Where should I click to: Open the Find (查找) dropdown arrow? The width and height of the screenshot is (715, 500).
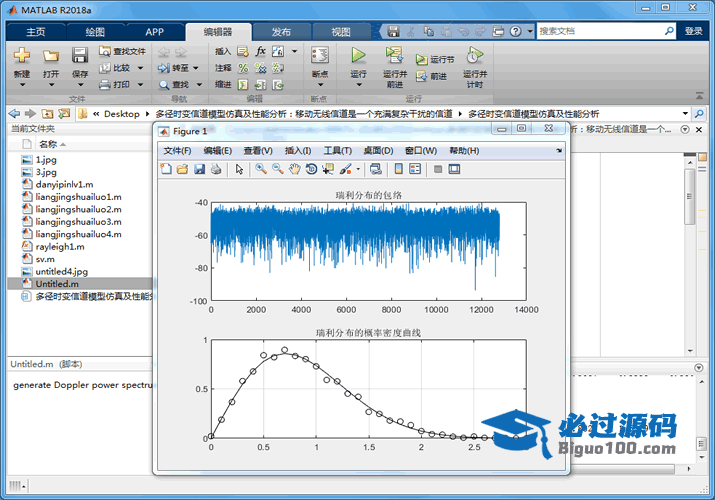(199, 84)
